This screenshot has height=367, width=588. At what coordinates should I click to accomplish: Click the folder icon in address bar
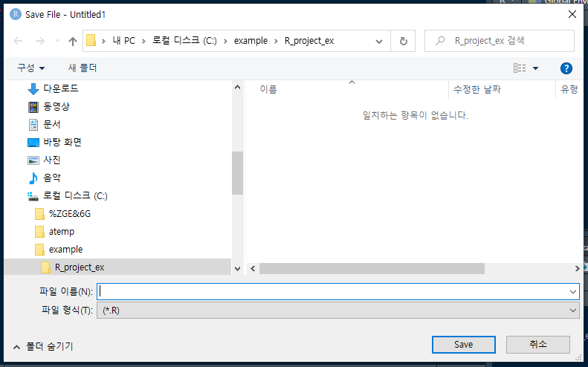point(91,40)
